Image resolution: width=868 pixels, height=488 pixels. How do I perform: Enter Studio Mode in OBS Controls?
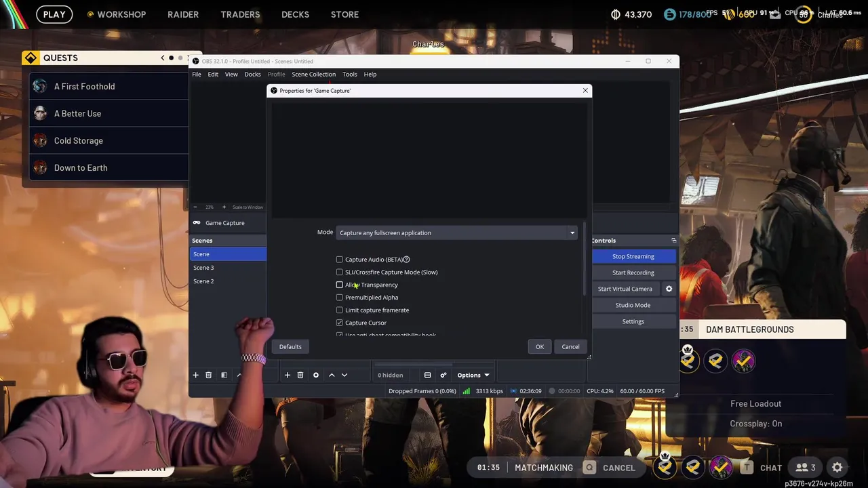coord(633,305)
